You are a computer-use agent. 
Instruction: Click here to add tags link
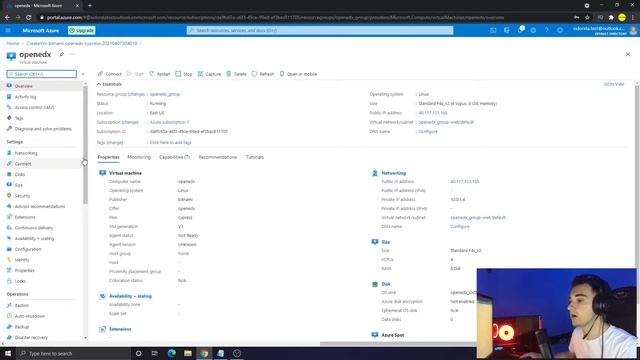click(171, 142)
